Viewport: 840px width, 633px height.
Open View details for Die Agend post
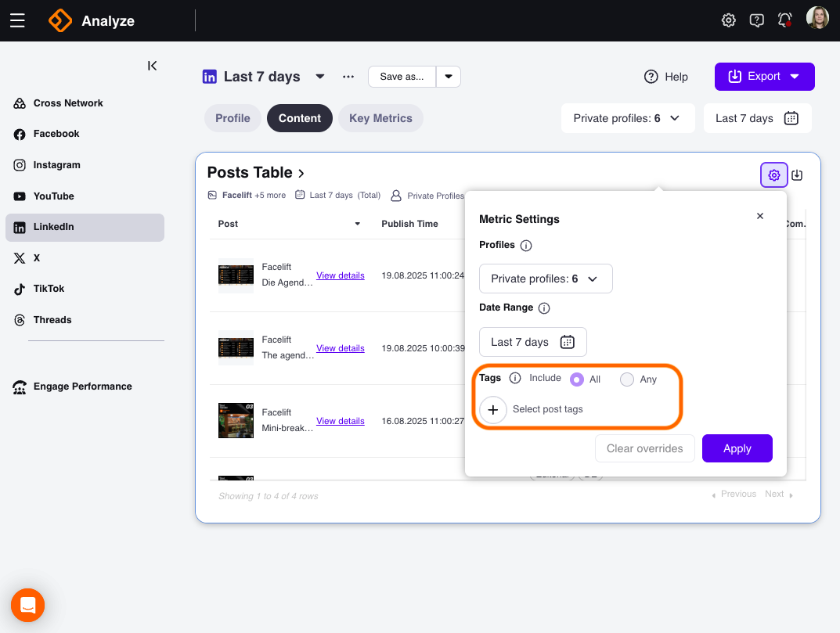(341, 275)
